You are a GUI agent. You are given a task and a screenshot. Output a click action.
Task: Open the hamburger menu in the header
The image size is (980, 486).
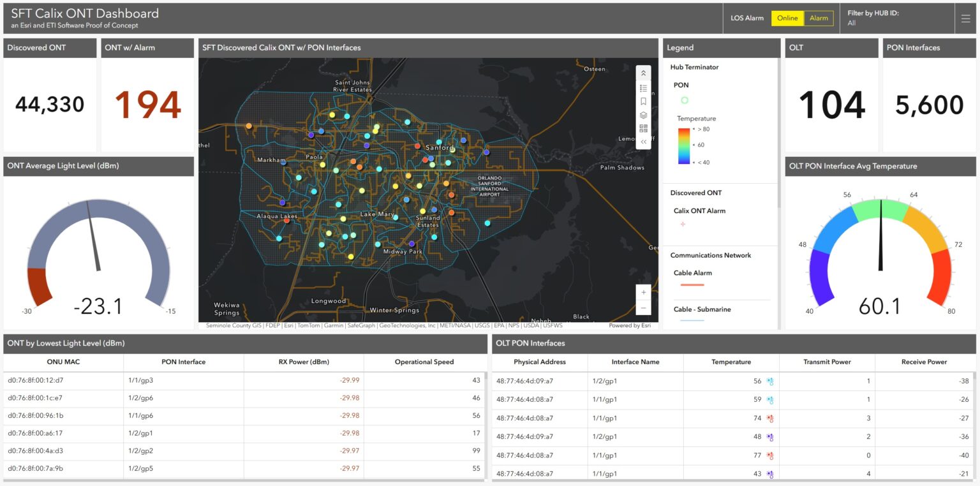pos(965,18)
